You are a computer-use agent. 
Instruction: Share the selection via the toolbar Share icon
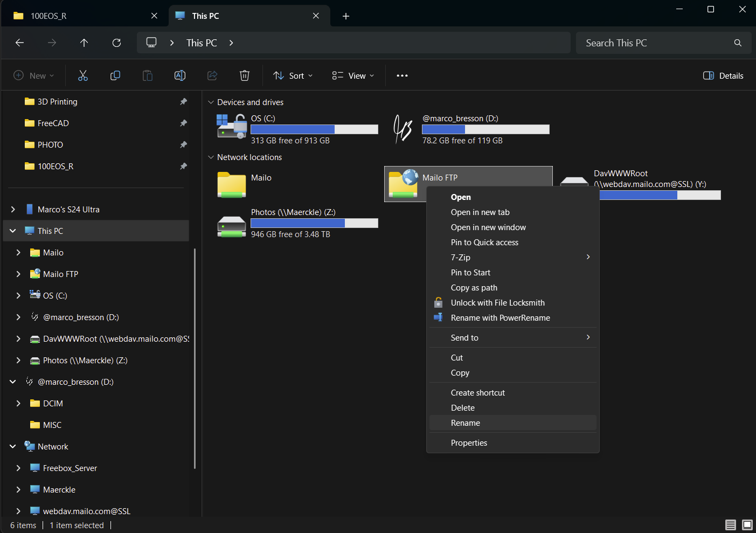tap(212, 75)
